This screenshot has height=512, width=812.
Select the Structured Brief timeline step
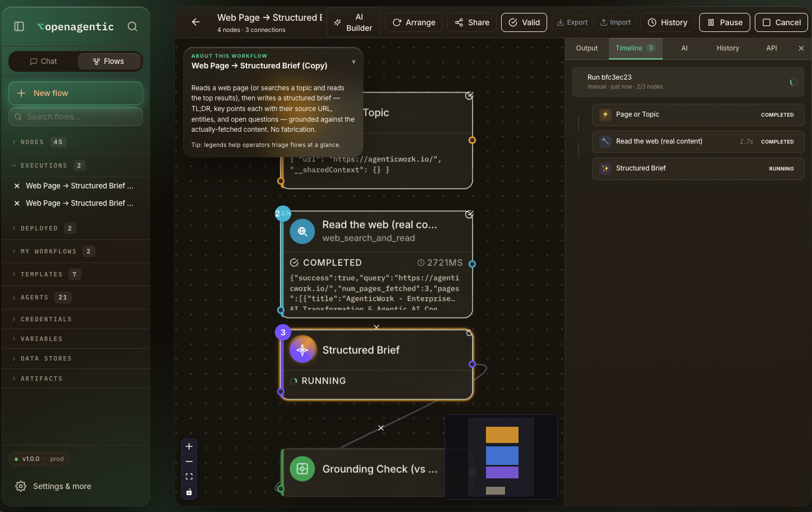click(698, 168)
